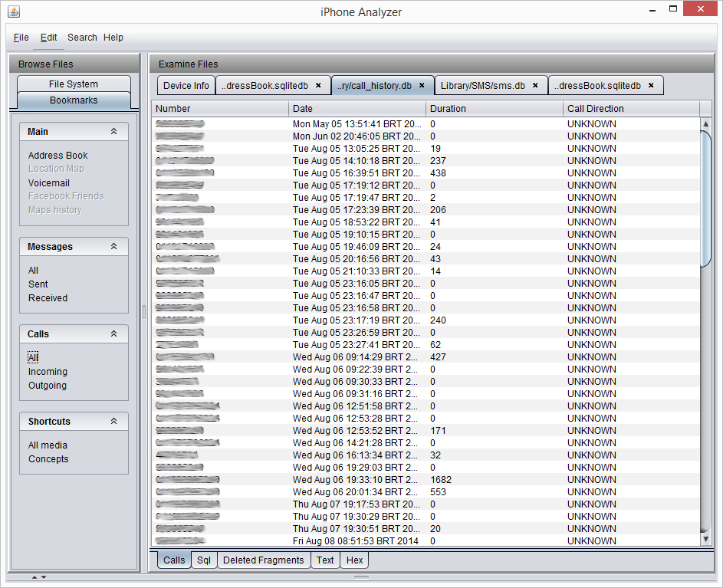Click the duration value 206
The height and width of the screenshot is (588, 723).
tap(438, 210)
